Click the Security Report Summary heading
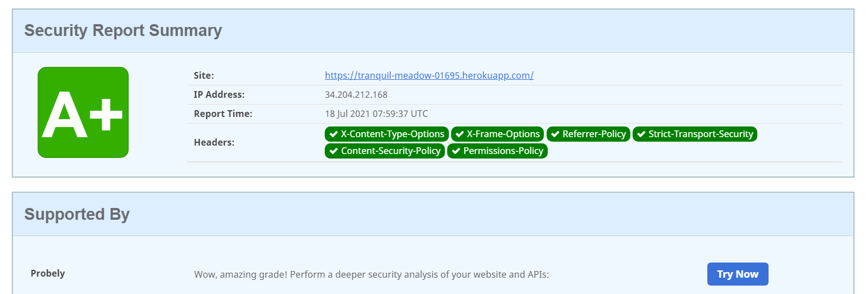Image resolution: width=868 pixels, height=294 pixels. (x=123, y=30)
